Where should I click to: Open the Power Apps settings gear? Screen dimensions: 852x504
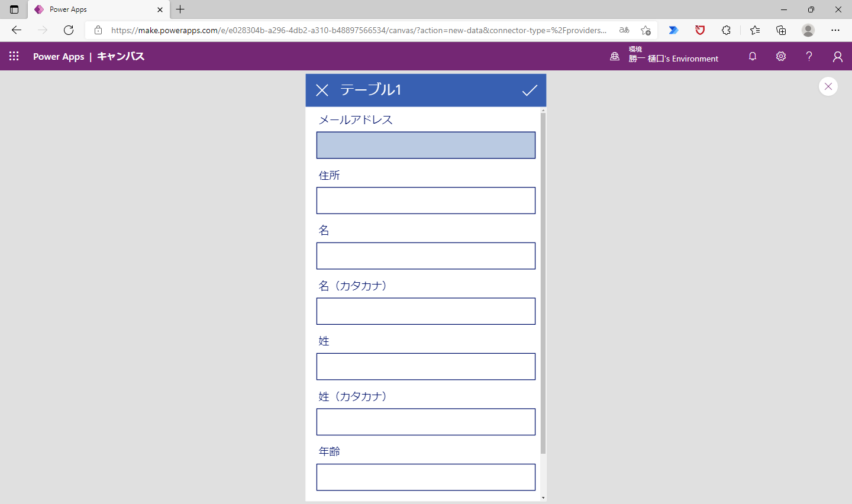tap(781, 56)
